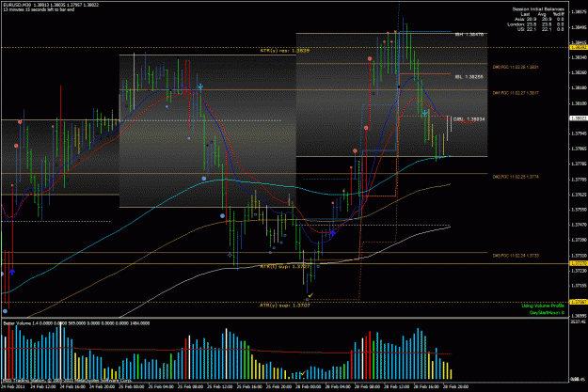Click the '25 Feb 00:00' time axis label

click(132, 386)
